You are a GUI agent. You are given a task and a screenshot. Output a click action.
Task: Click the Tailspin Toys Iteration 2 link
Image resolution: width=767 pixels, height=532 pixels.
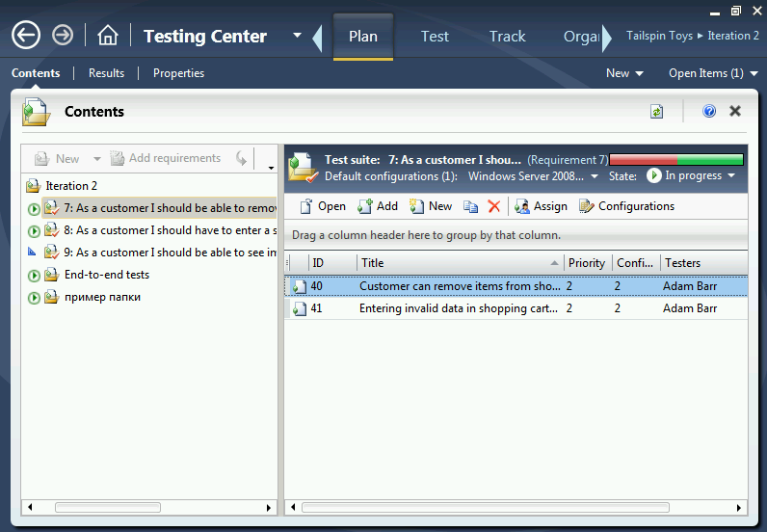pos(693,36)
